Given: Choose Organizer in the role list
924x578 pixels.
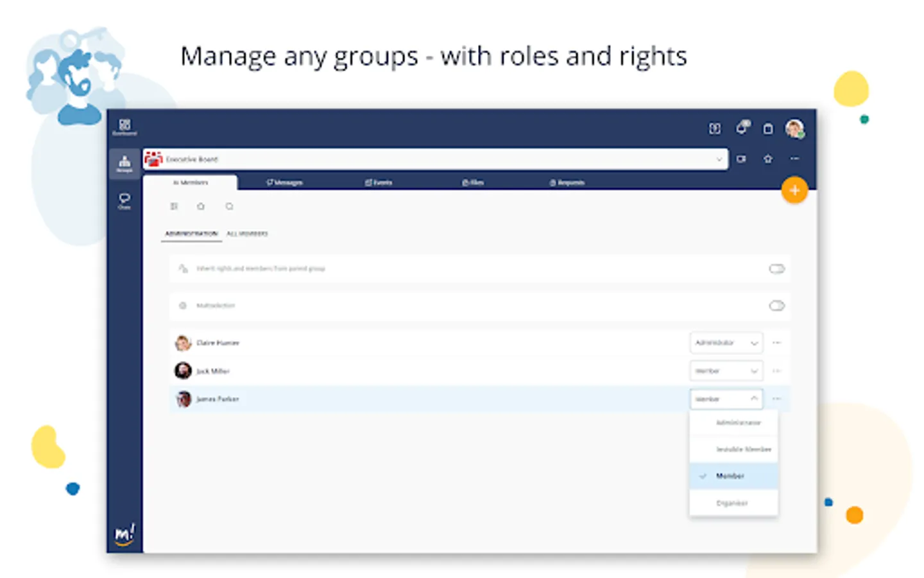Looking at the screenshot, I should pyautogui.click(x=734, y=503).
